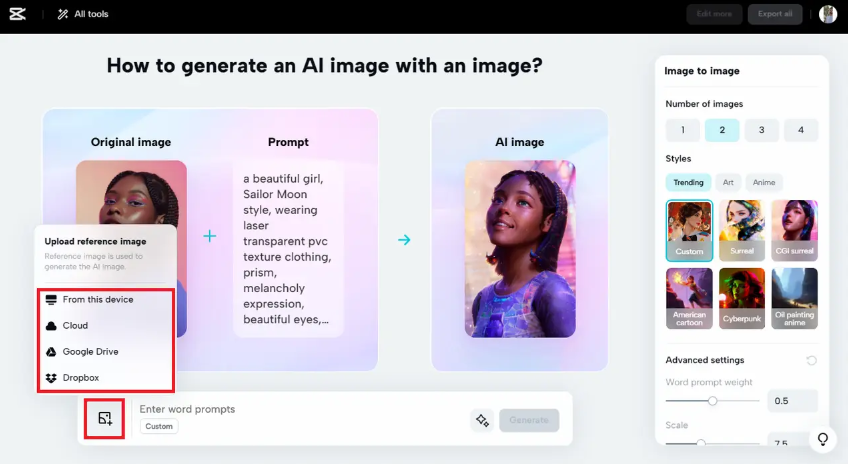
Task: Select the Oil painting anime style thumbnail
Action: tap(794, 298)
